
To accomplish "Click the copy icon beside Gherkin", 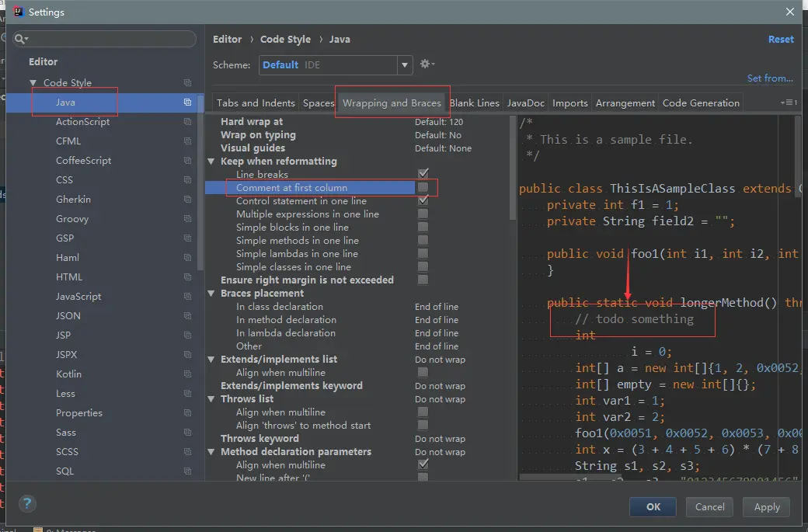I will pyautogui.click(x=187, y=199).
